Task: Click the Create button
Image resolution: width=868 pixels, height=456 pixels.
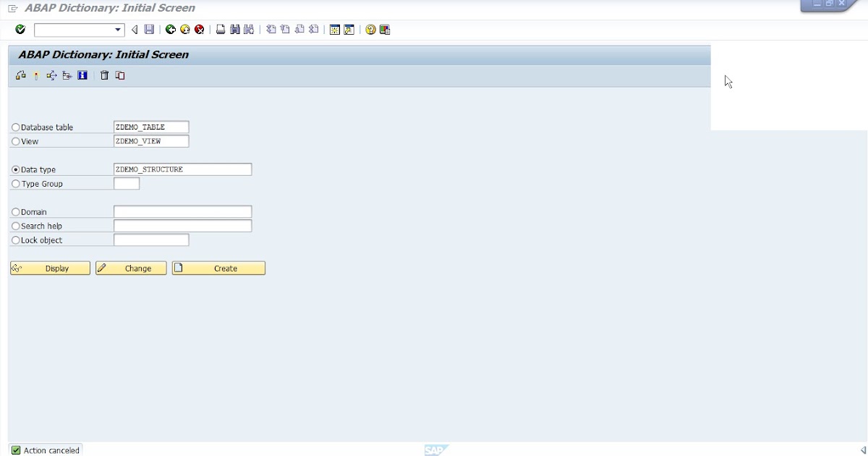Action: [218, 268]
